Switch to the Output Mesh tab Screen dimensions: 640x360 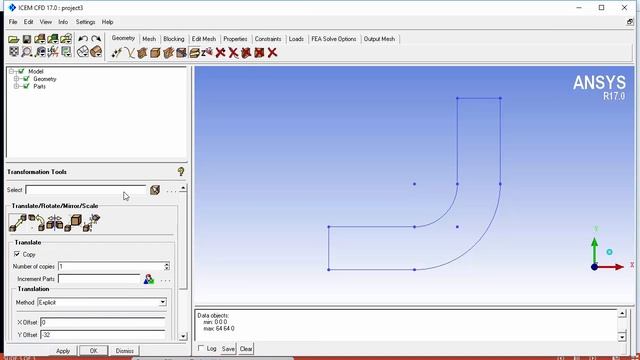[x=379, y=39]
